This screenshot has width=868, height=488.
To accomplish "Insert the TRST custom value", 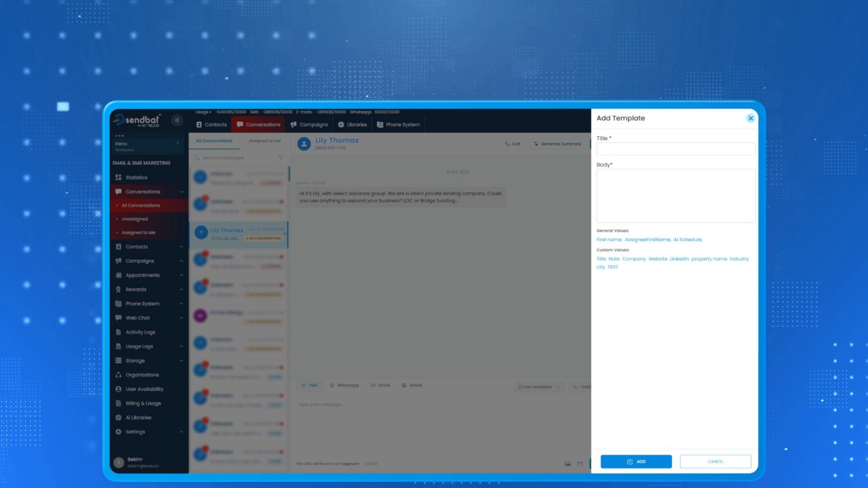I will click(613, 267).
